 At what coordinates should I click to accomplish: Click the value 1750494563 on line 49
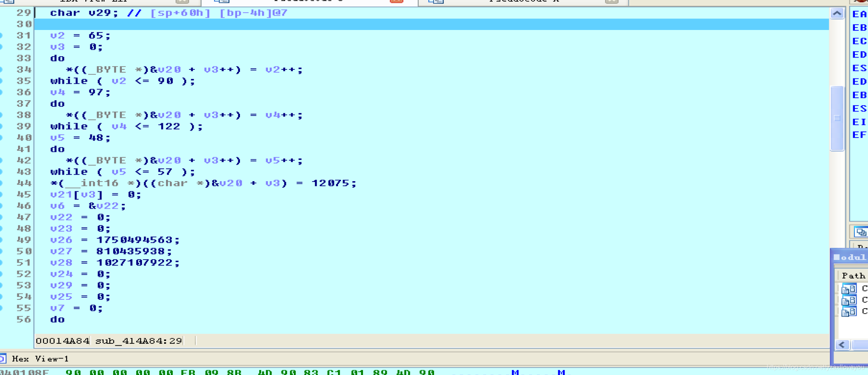pyautogui.click(x=135, y=240)
